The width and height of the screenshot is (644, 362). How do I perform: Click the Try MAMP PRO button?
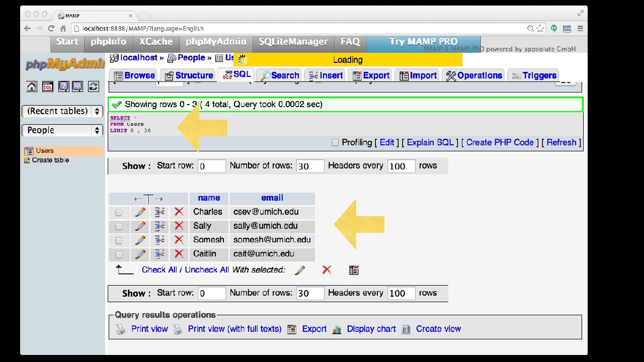pos(423,42)
